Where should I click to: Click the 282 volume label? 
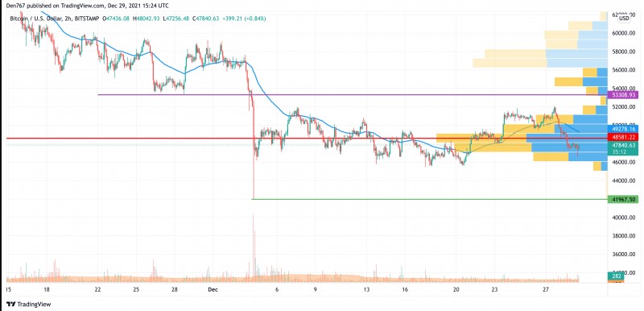click(x=616, y=276)
